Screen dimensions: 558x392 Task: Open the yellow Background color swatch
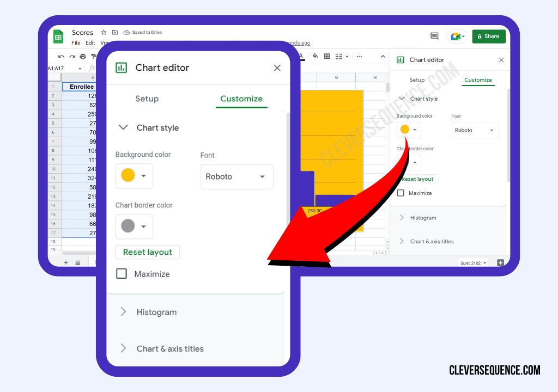pos(134,176)
